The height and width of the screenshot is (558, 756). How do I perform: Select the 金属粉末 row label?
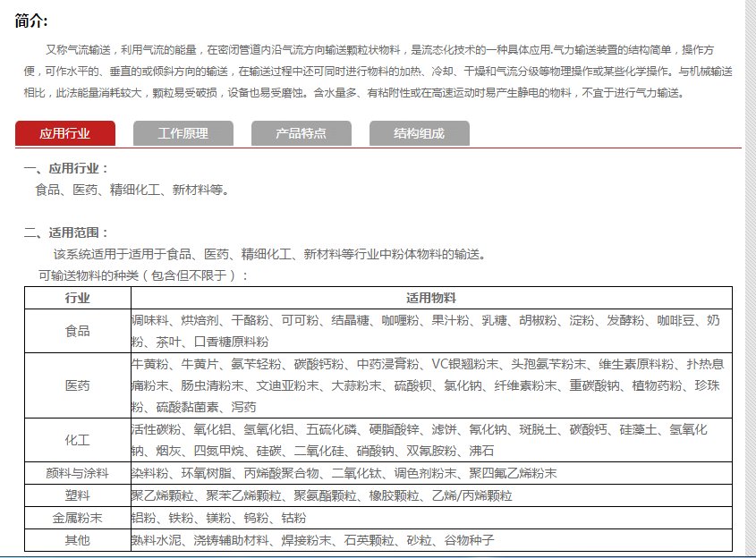click(78, 518)
